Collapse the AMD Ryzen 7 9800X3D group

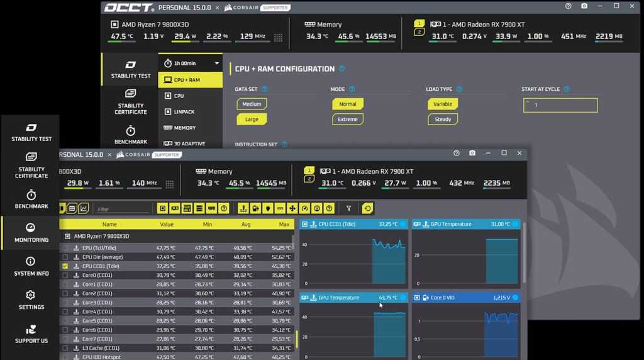68,237
